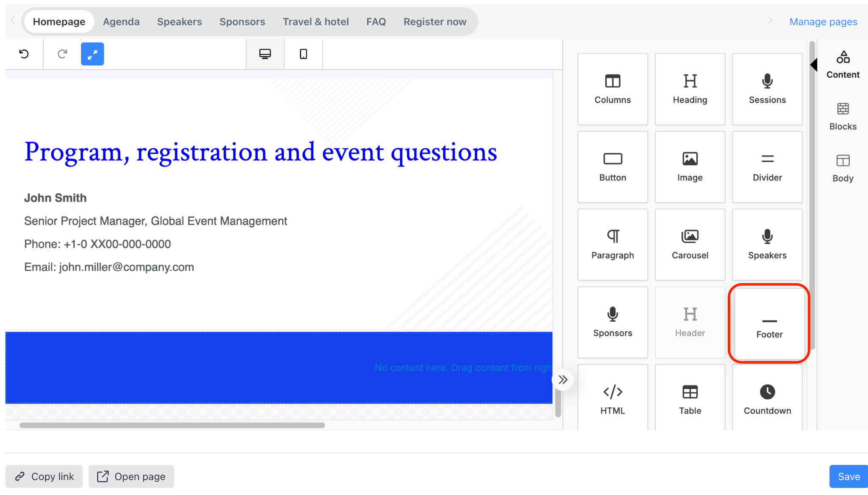Show earlier page tabs with left chevron

click(13, 20)
